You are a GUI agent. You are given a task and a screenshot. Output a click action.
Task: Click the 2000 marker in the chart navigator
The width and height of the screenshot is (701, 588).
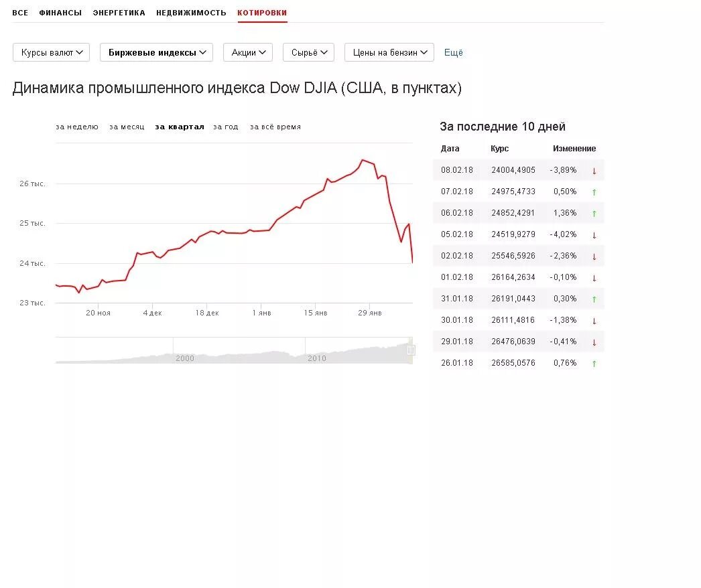[185, 358]
